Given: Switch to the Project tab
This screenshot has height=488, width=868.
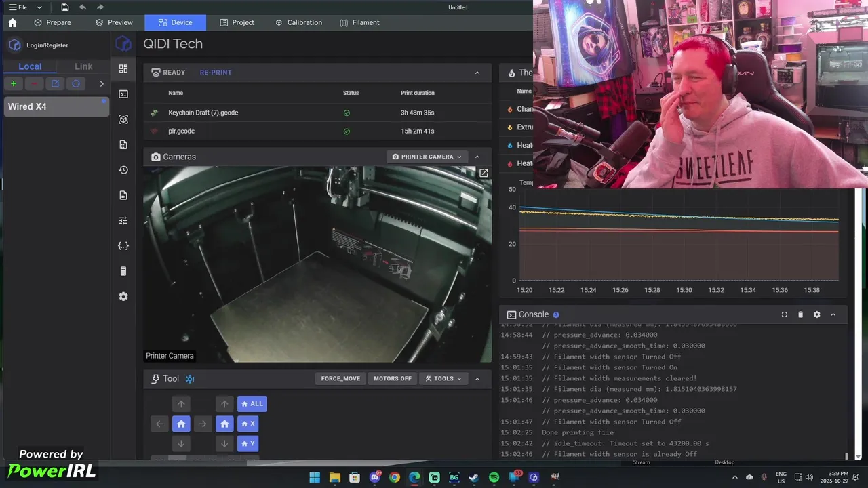Looking at the screenshot, I should 237,22.
